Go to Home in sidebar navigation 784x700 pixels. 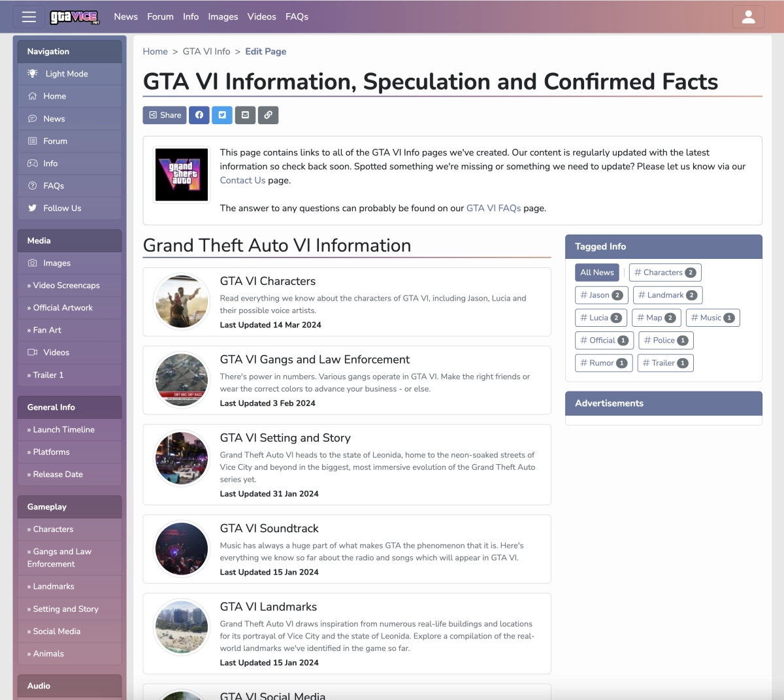coord(69,96)
